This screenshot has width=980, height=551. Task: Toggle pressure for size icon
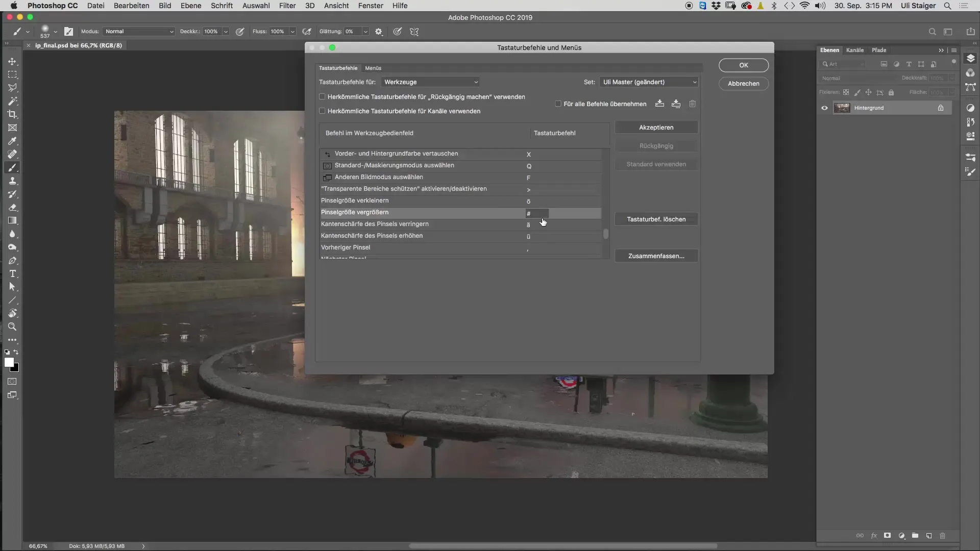point(397,32)
